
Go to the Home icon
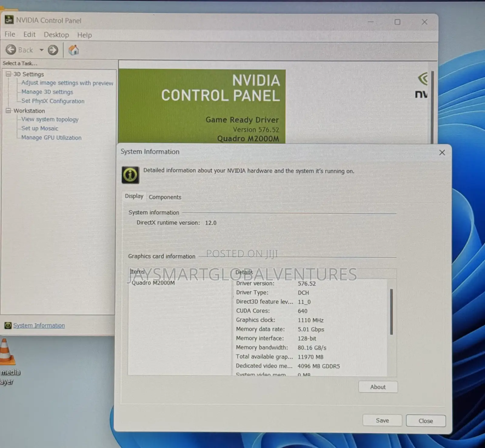(x=73, y=50)
